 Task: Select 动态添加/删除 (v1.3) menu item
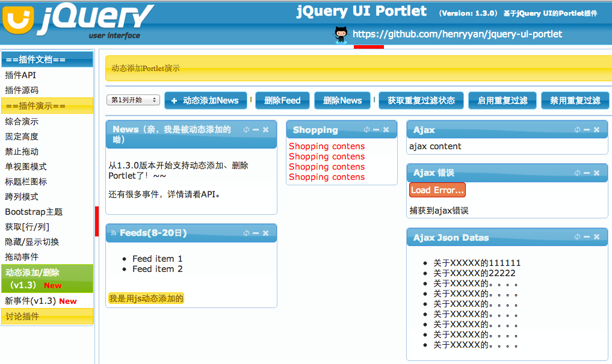tap(47, 279)
